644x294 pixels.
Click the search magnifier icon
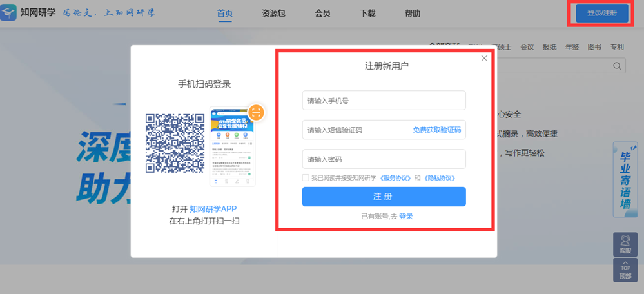(617, 66)
